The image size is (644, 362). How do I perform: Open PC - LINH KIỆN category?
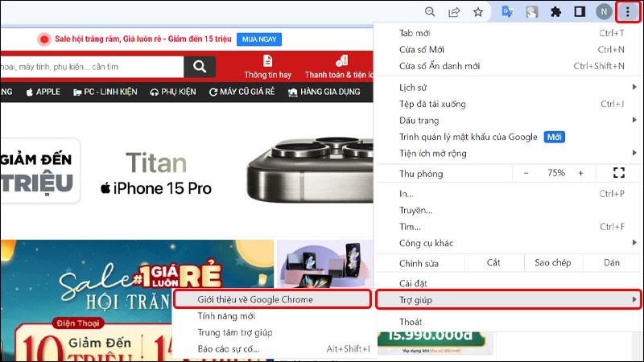105,92
